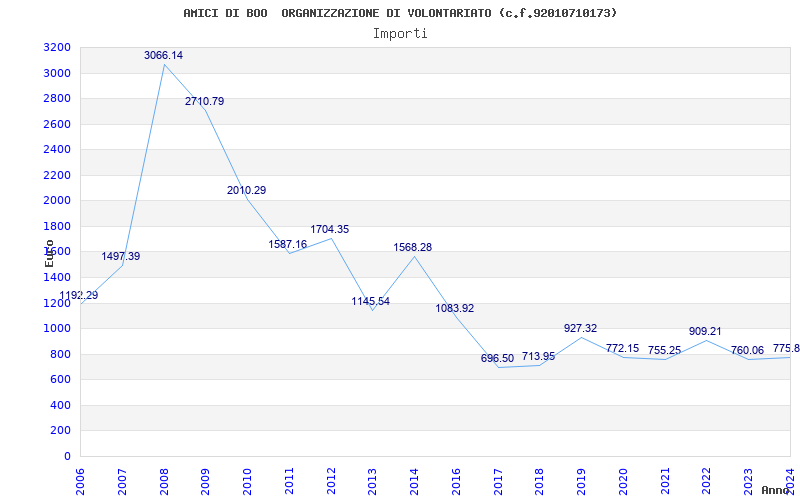Click the 1083.92 data label

455,309
